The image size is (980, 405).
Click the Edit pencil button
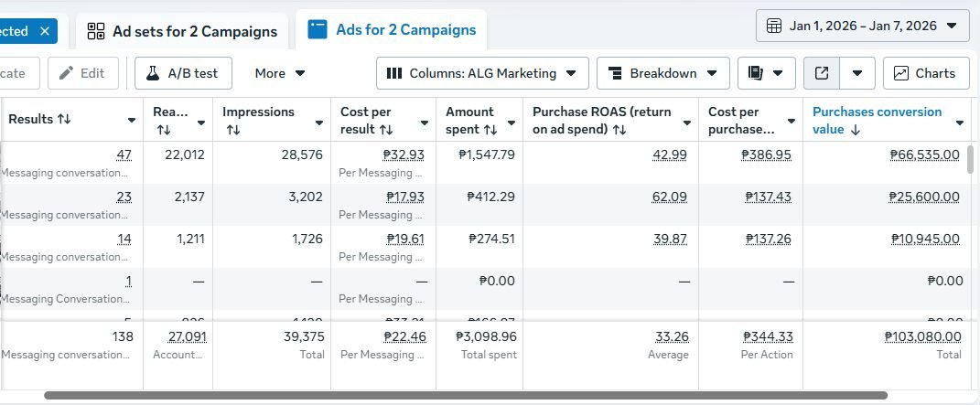82,73
